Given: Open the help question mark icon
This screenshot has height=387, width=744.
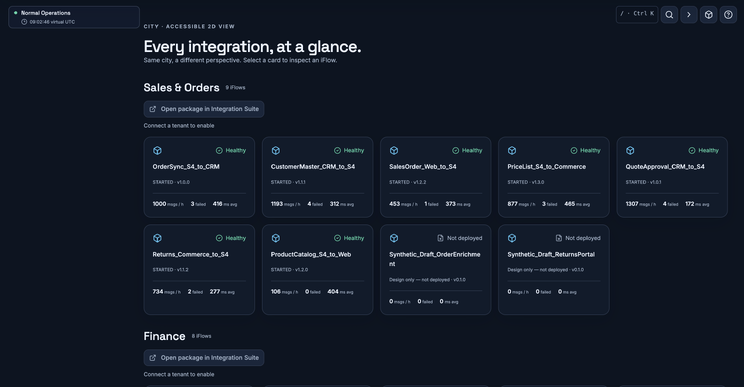Looking at the screenshot, I should (728, 15).
